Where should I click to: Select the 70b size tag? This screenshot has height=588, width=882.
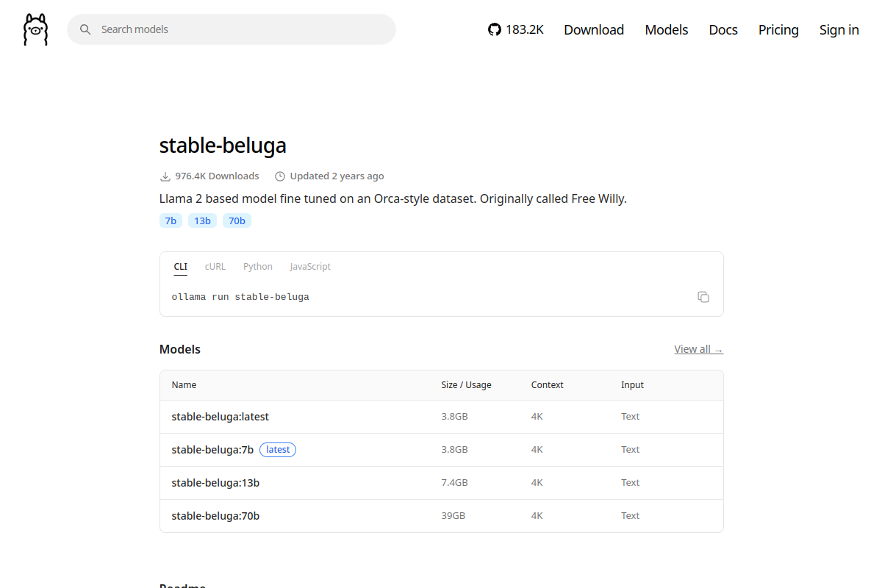(x=237, y=220)
